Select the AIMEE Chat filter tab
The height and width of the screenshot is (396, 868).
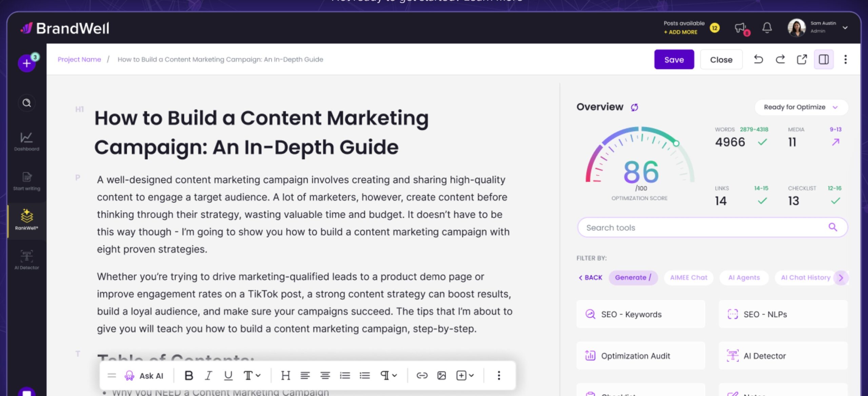[x=688, y=277]
